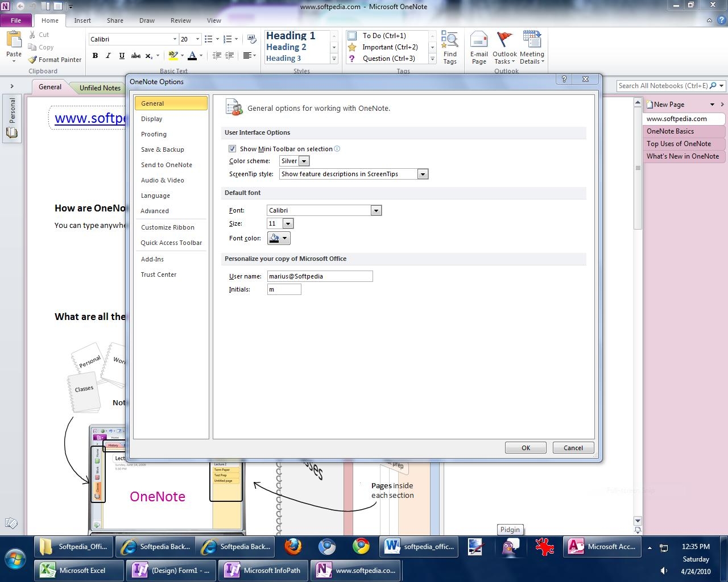This screenshot has width=728, height=582.
Task: Open the default font Size dropdown
Action: click(x=288, y=224)
